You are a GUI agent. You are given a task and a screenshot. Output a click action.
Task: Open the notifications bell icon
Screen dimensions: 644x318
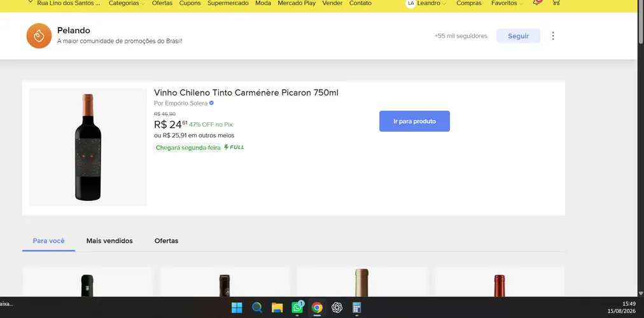pos(536,3)
